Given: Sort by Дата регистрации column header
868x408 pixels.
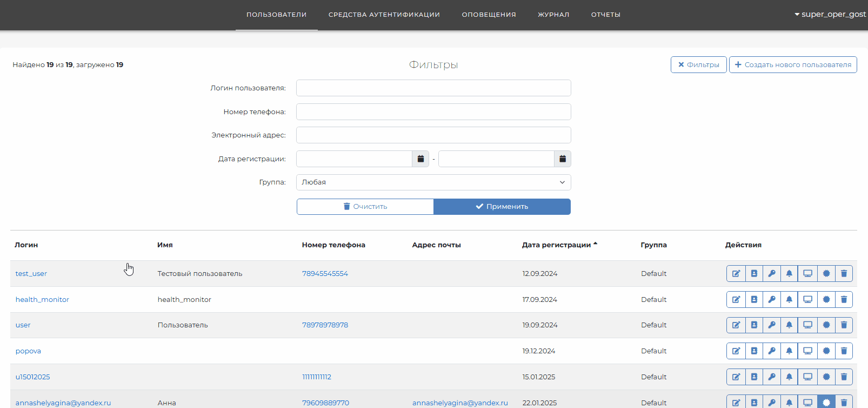Looking at the screenshot, I should click(557, 245).
